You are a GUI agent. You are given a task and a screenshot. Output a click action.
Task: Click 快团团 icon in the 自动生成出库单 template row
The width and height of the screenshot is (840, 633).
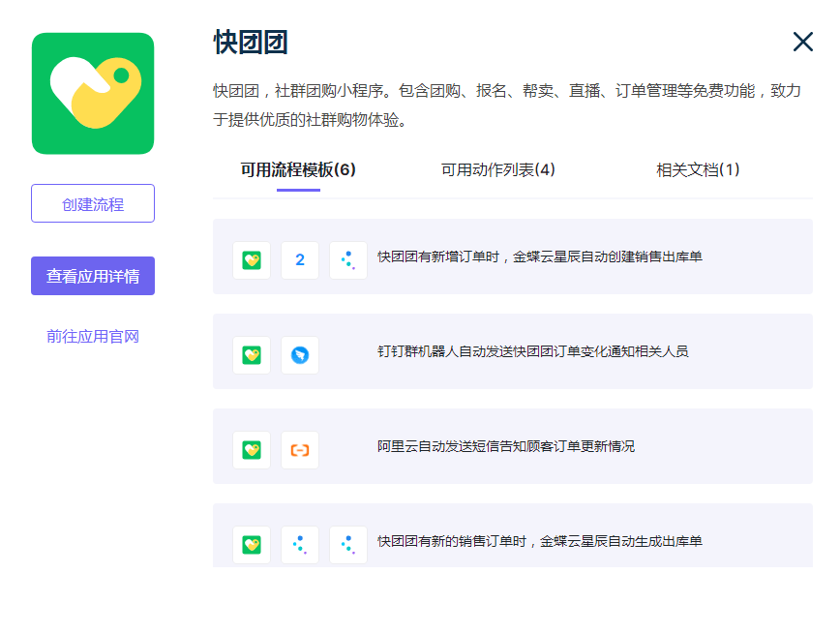tap(252, 545)
